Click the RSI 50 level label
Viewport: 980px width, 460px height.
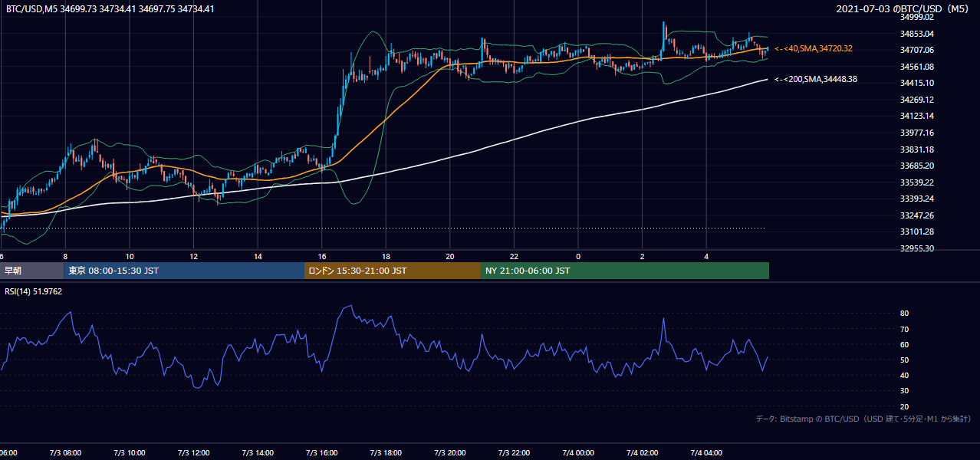(905, 360)
